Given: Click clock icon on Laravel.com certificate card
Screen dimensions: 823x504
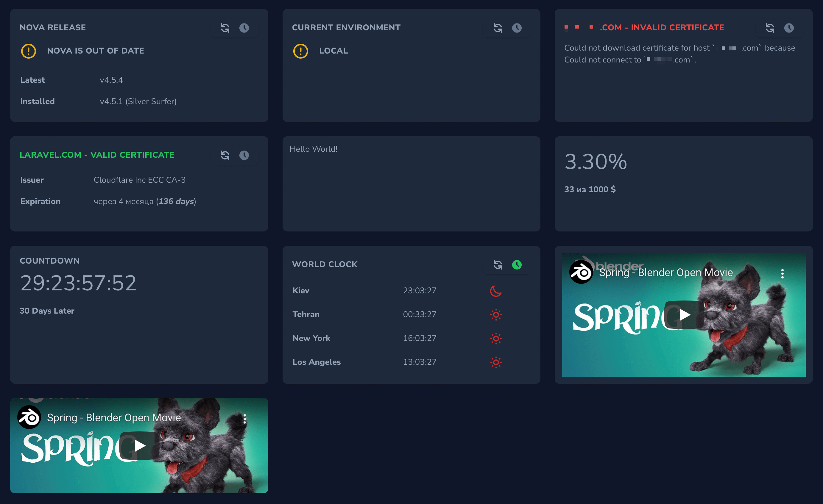Looking at the screenshot, I should point(244,155).
